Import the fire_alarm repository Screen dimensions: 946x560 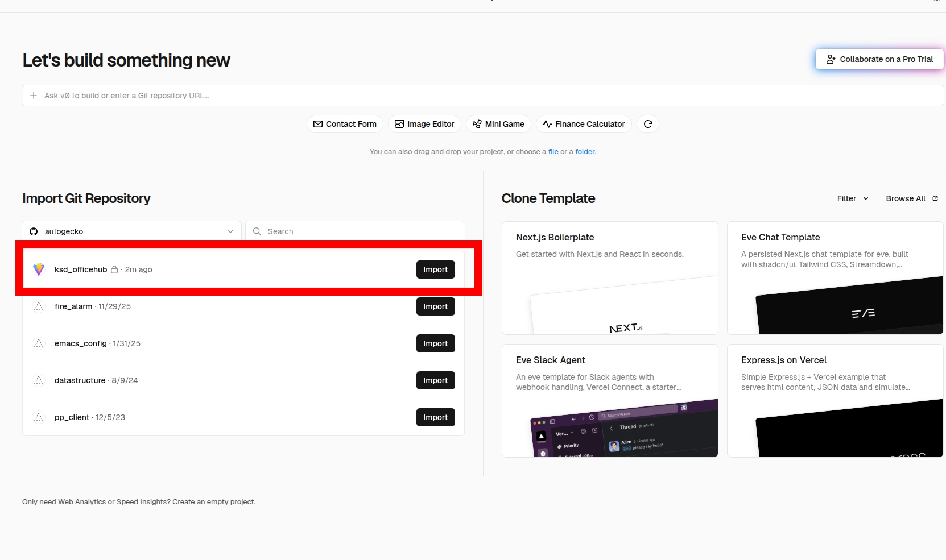coord(436,306)
